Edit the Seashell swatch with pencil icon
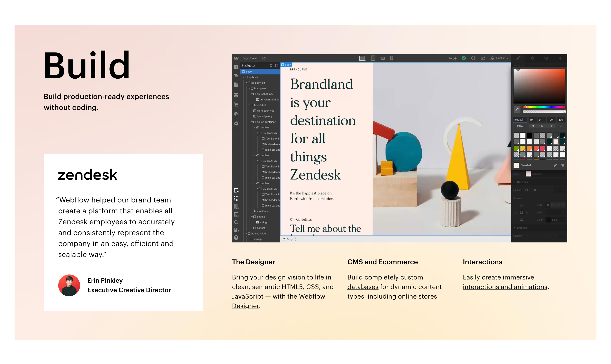Viewport: 611px width, 364px height. tap(555, 165)
